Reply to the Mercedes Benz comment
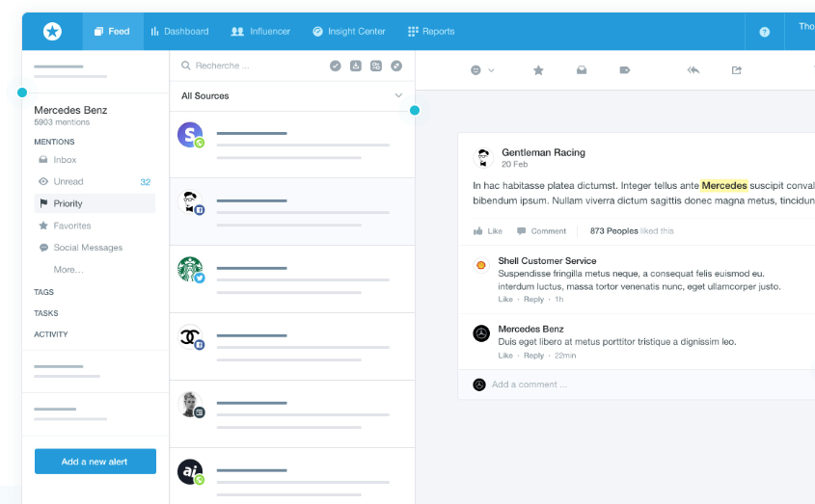Viewport: 815px width, 504px height. [x=533, y=356]
